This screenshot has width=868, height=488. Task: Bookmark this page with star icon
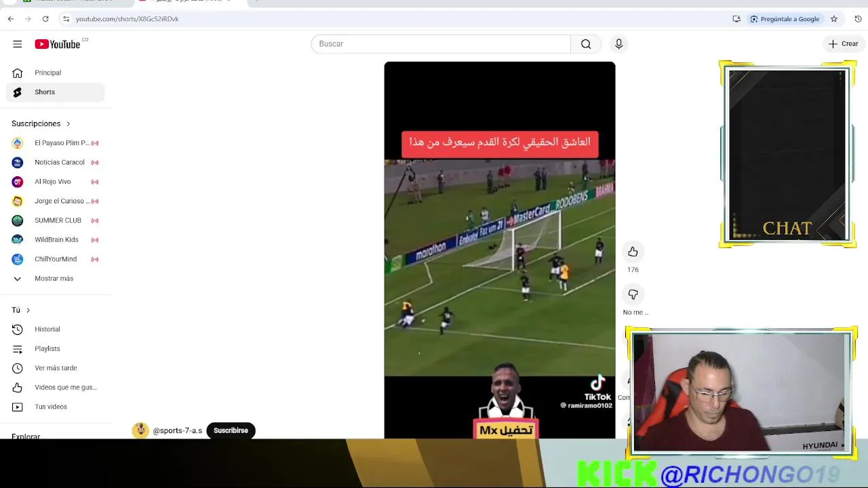(x=834, y=19)
